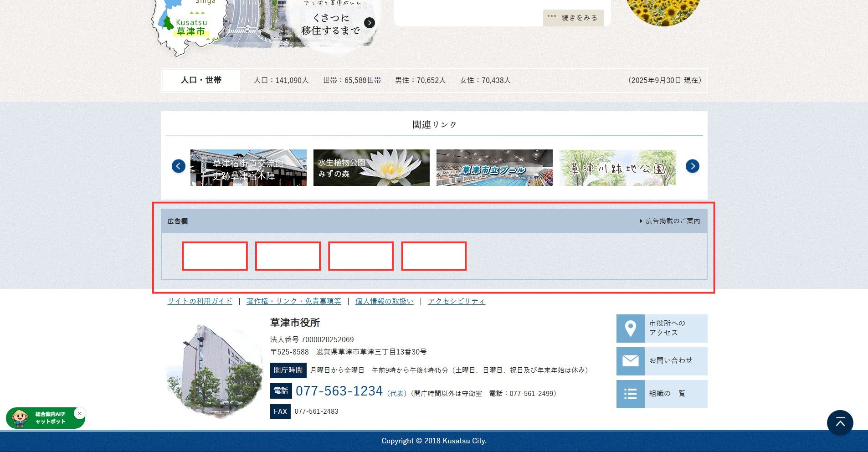Click the scroll-to-top arrow button
Image resolution: width=868 pixels, height=452 pixels.
[840, 423]
